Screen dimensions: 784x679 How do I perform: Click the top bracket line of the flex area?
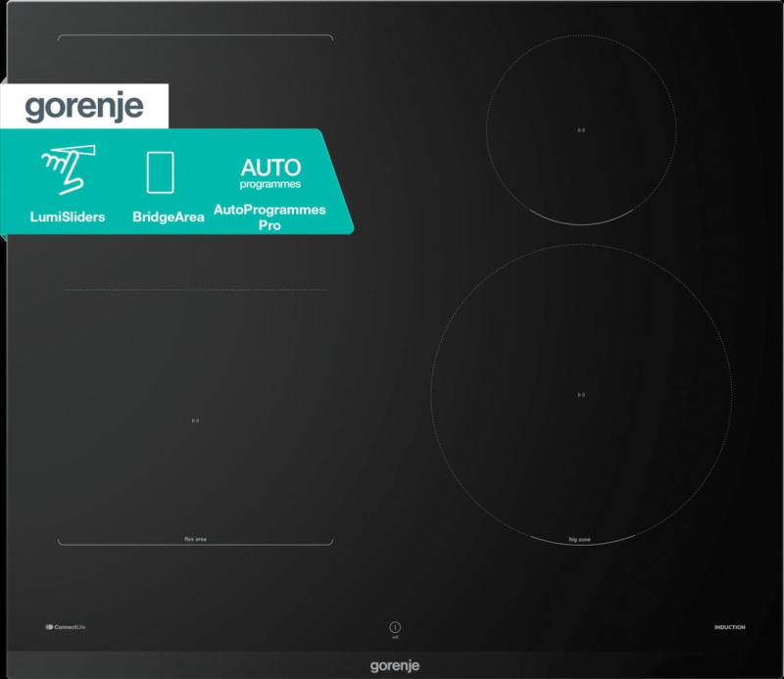click(x=195, y=37)
